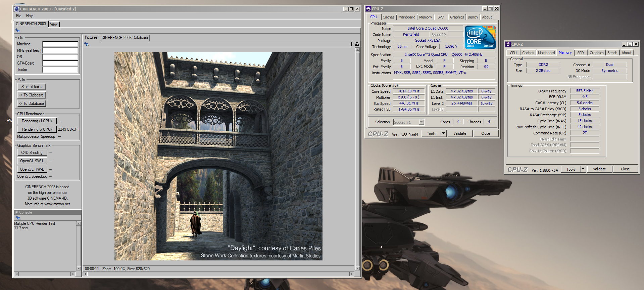The width and height of the screenshot is (644, 290).
Task: Click the small square icon beside Console label
Action: [x=16, y=212]
